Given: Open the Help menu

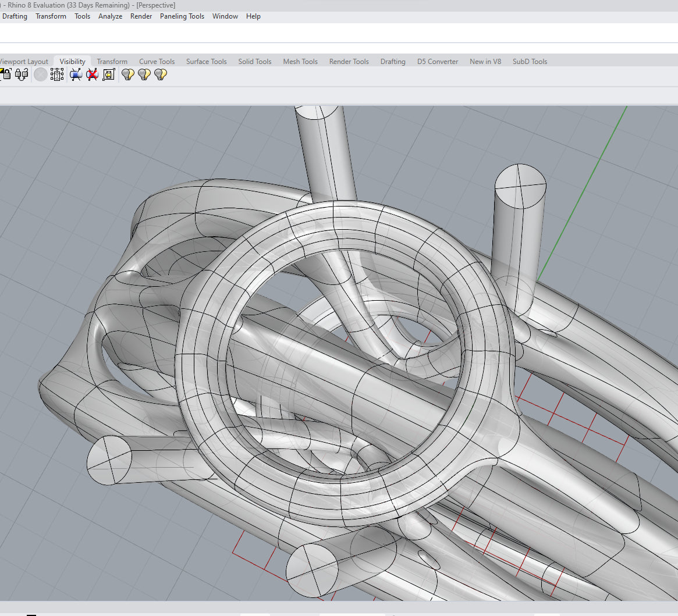Looking at the screenshot, I should (x=253, y=16).
